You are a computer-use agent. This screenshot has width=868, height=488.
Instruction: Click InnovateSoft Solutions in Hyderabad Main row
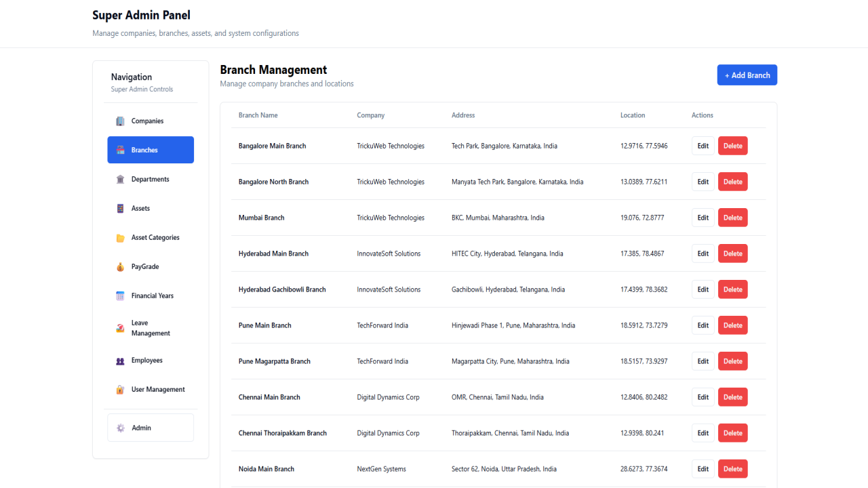[x=389, y=253]
